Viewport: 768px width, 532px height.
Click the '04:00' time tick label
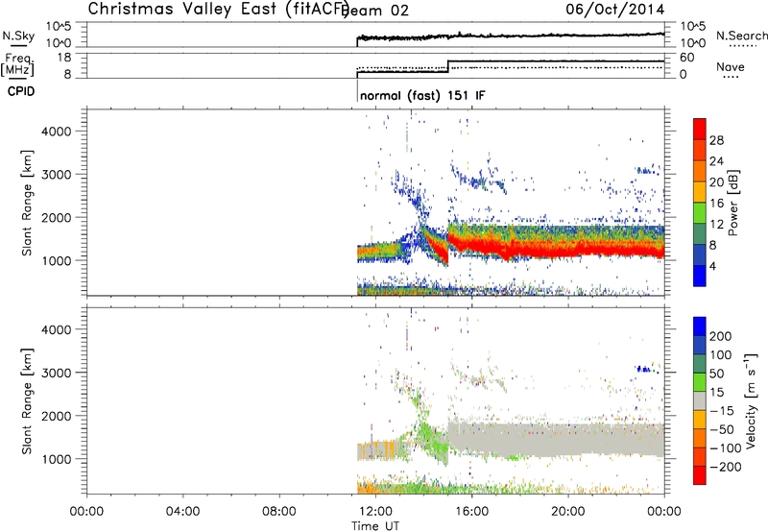(x=182, y=512)
